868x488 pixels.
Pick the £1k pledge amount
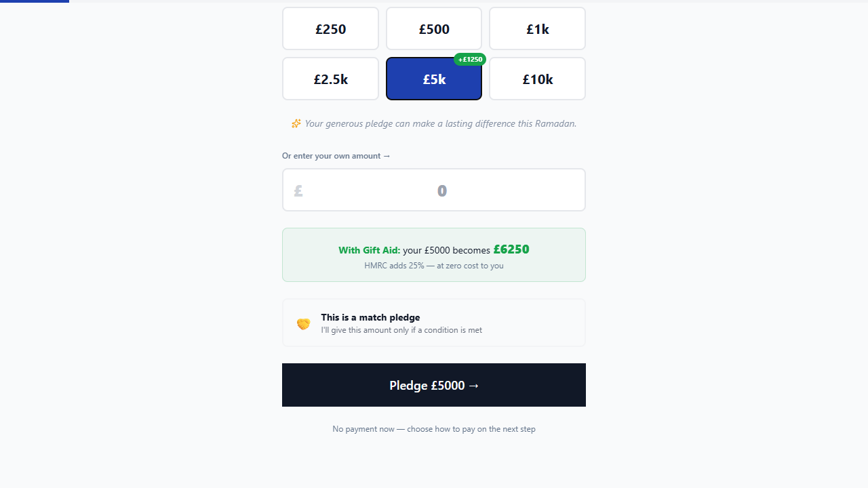point(537,29)
